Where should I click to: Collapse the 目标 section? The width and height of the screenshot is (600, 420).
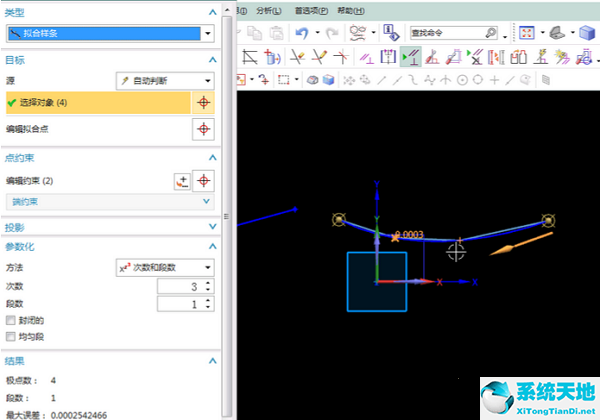click(213, 60)
